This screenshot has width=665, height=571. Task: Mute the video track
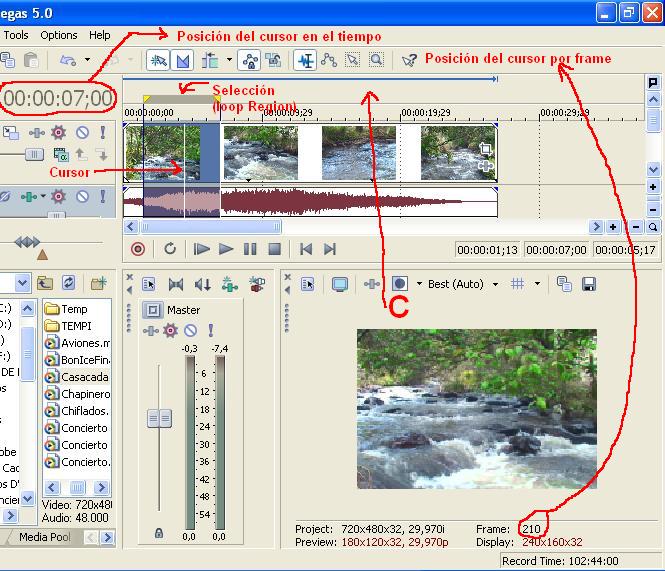click(82, 132)
